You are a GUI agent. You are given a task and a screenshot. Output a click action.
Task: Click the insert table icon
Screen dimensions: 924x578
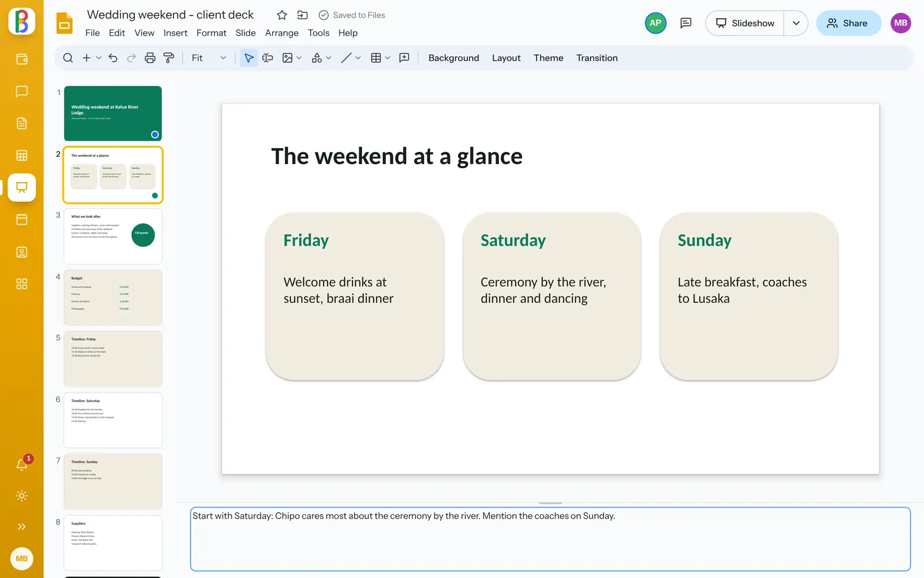pos(376,58)
